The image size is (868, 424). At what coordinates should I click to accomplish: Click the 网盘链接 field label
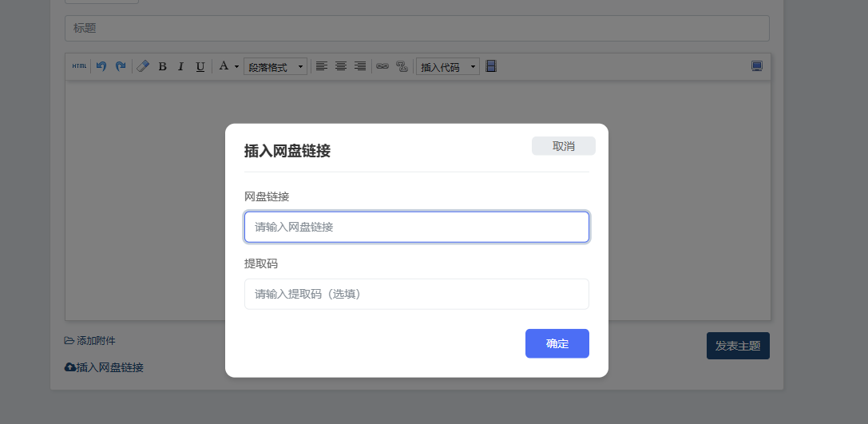pyautogui.click(x=267, y=196)
